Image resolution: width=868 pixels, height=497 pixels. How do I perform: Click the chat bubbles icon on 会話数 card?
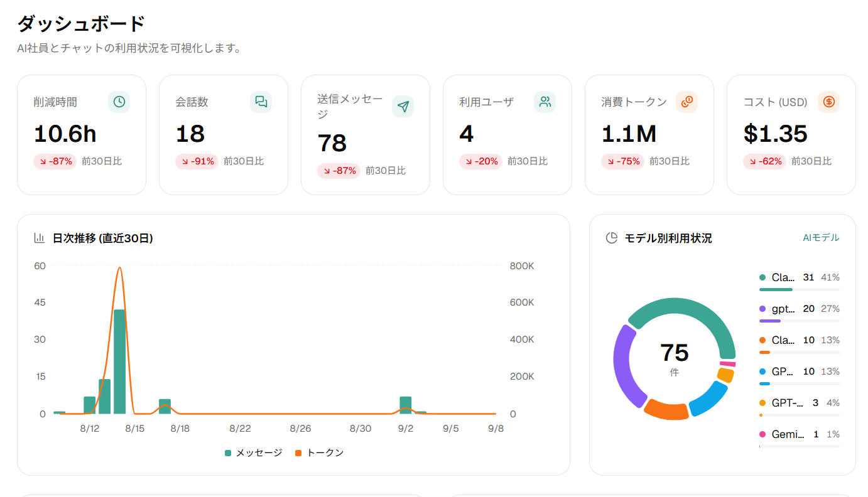click(x=261, y=102)
